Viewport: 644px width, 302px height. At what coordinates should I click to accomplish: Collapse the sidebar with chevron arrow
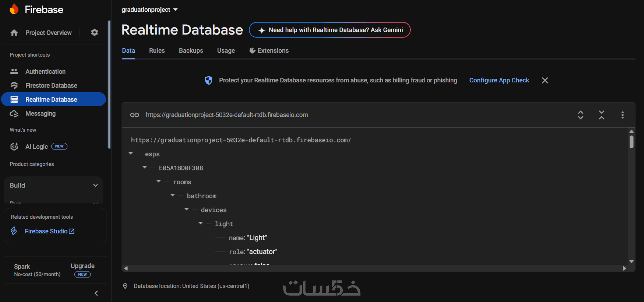(96, 293)
